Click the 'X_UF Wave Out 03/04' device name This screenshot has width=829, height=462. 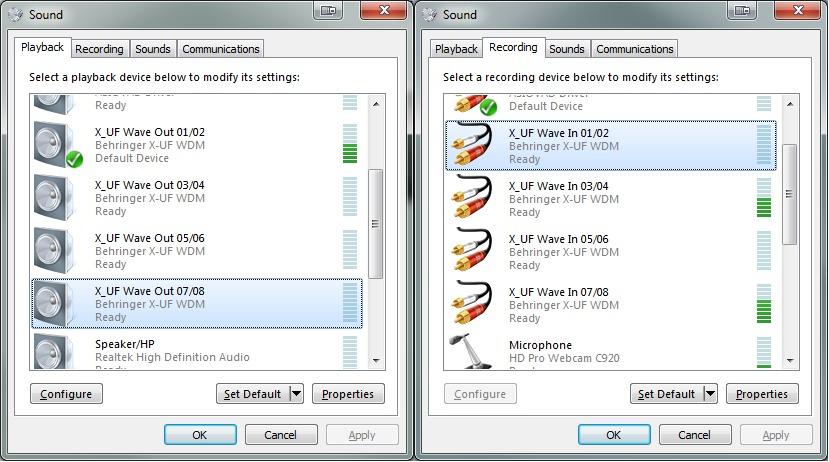150,185
